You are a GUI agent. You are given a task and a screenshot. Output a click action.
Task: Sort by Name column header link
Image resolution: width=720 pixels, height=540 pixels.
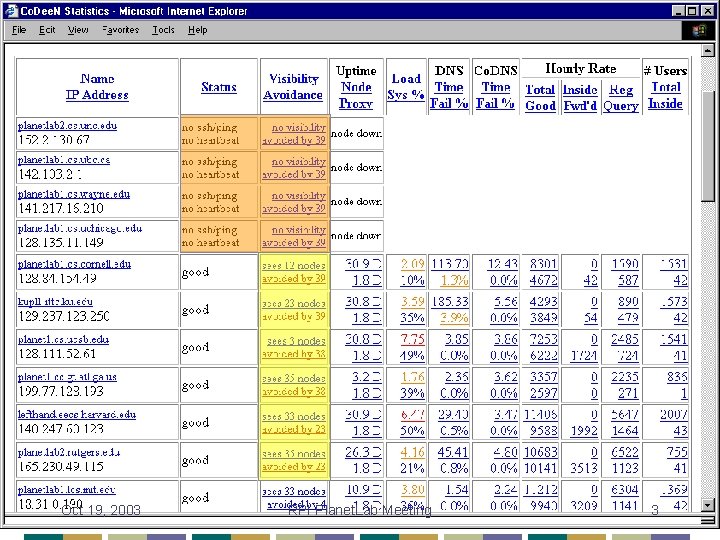pyautogui.click(x=97, y=79)
